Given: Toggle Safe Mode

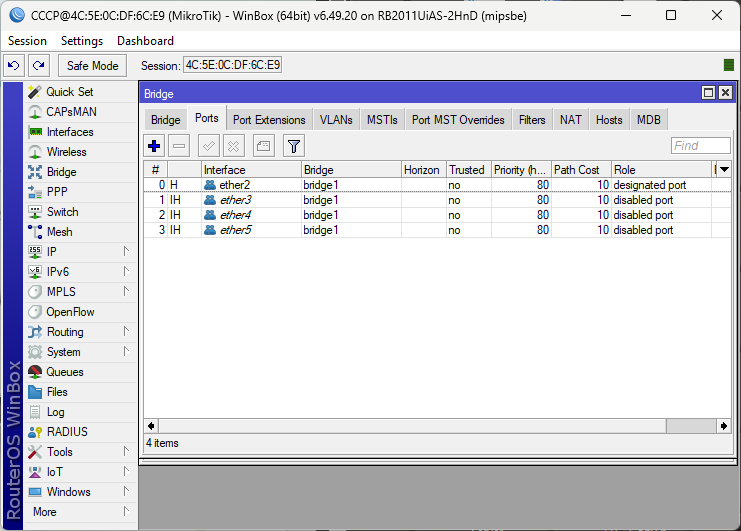Looking at the screenshot, I should tap(92, 66).
